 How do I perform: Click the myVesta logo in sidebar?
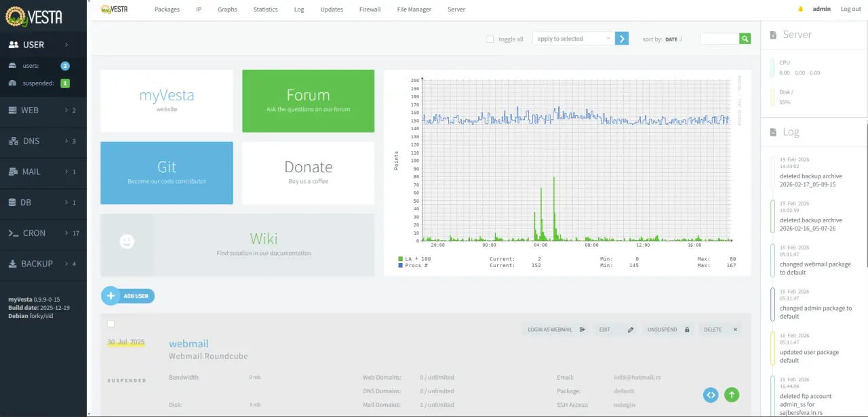point(34,16)
